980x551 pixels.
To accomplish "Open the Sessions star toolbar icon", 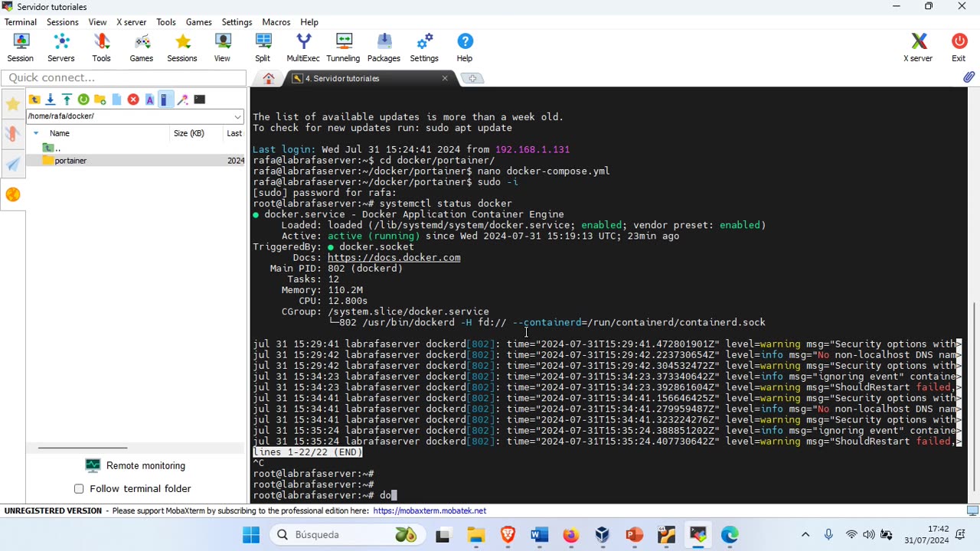I will click(182, 47).
